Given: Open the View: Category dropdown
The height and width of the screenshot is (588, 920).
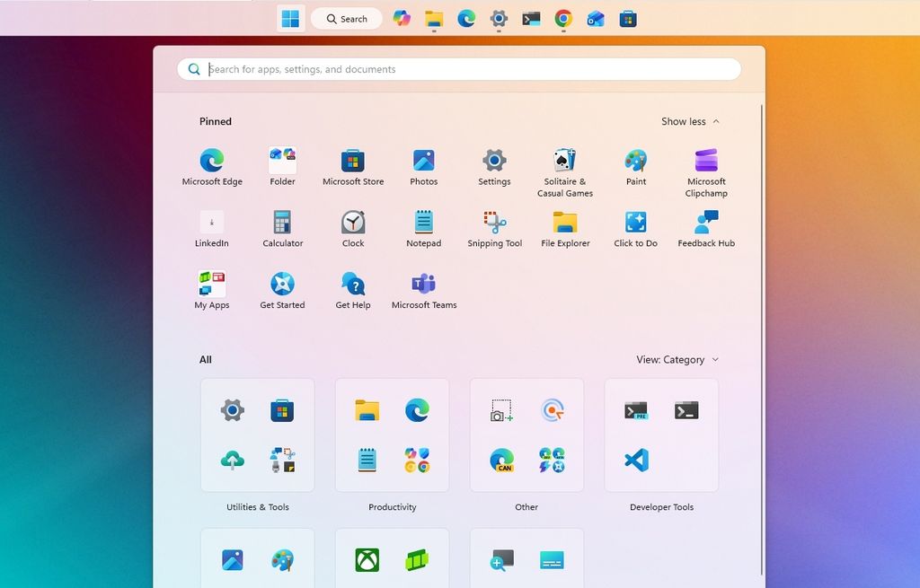Looking at the screenshot, I should click(677, 359).
